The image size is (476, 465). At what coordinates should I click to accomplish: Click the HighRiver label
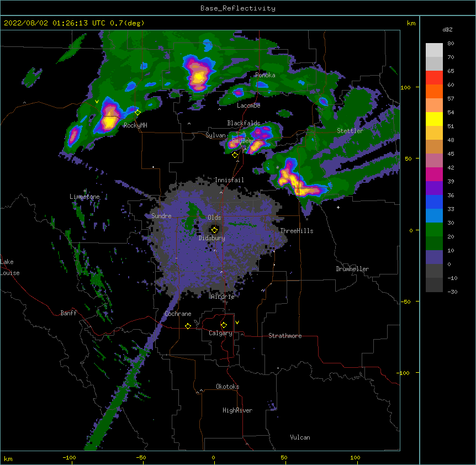click(x=237, y=410)
